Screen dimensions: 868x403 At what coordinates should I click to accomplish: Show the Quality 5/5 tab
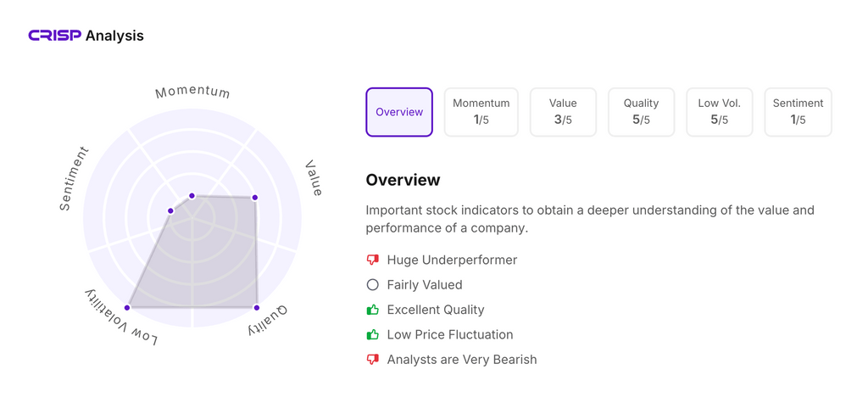(x=641, y=112)
